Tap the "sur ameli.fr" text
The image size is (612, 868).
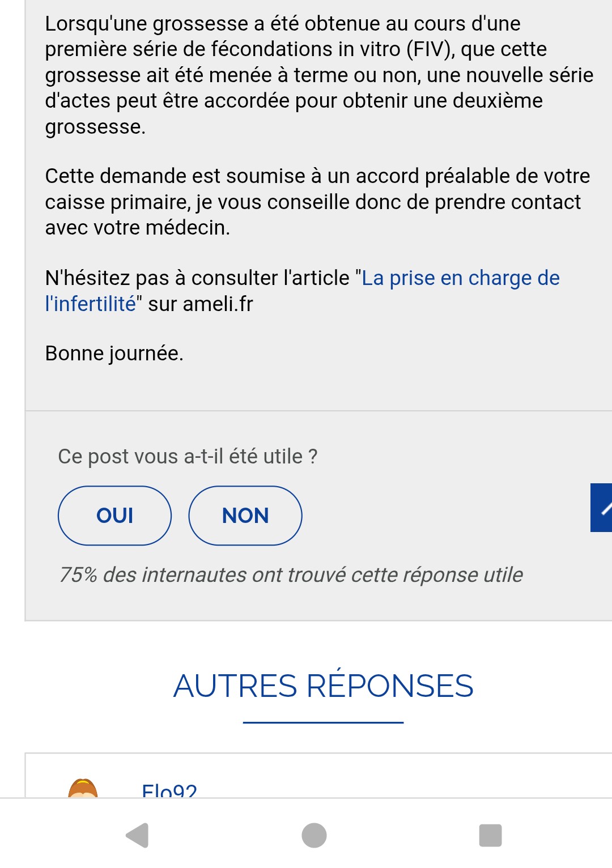[201, 304]
